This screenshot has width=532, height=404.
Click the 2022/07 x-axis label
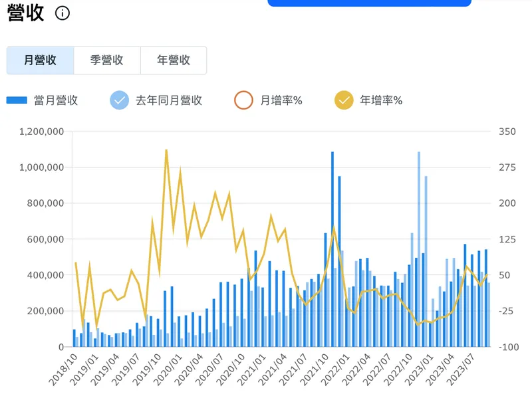click(x=377, y=369)
